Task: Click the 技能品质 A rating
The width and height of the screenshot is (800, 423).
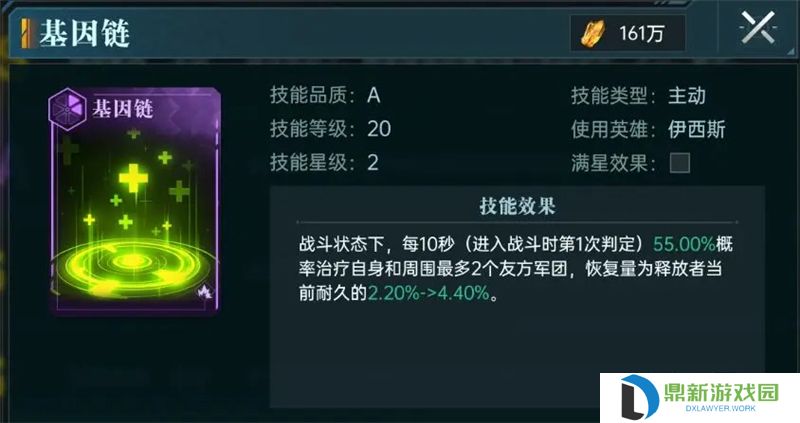Action: tap(373, 95)
